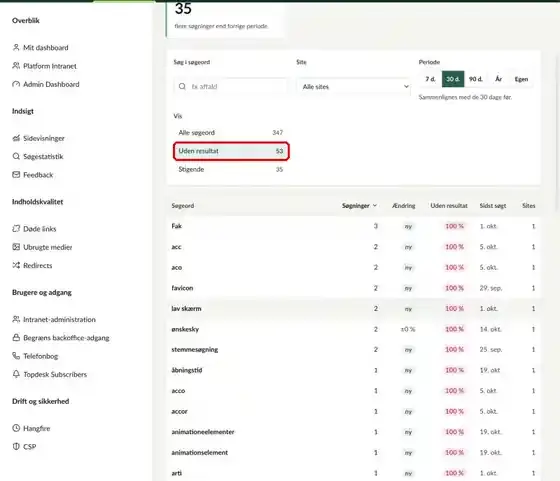The height and width of the screenshot is (481, 560).
Task: Click the Platform Intranet people icon
Action: [16, 66]
